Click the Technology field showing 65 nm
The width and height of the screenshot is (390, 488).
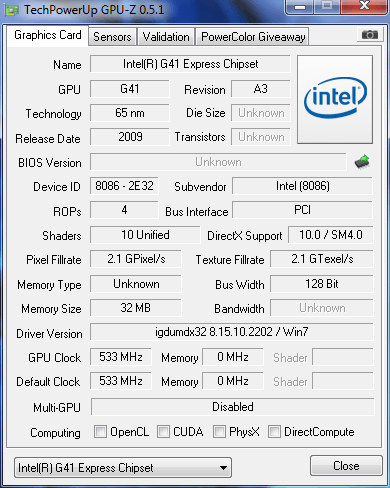[x=130, y=113]
